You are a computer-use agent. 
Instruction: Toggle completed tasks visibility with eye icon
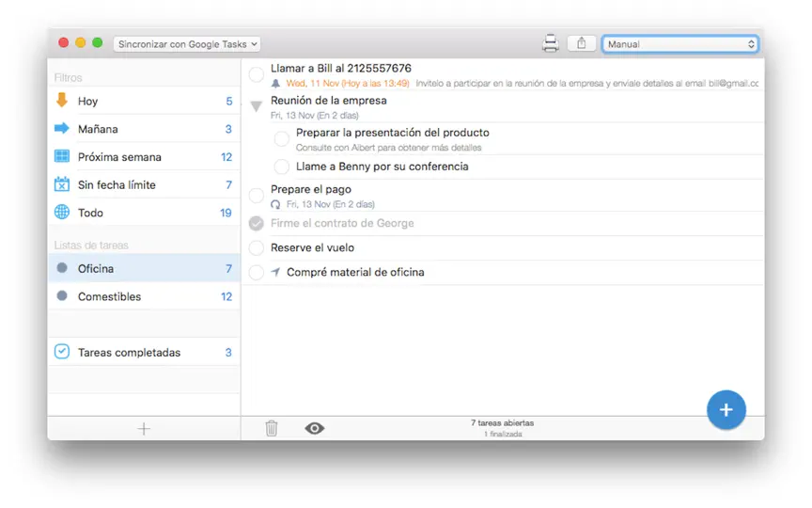point(314,428)
